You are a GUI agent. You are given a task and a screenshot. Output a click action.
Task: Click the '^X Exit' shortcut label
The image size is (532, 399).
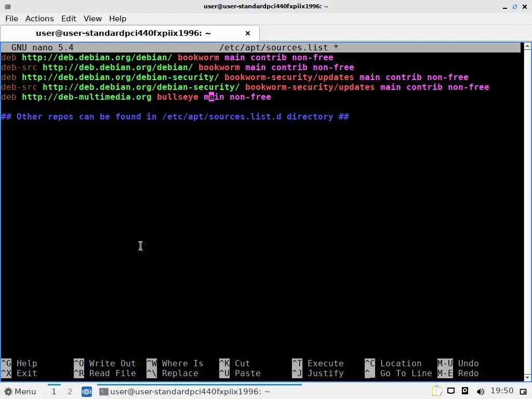19,373
